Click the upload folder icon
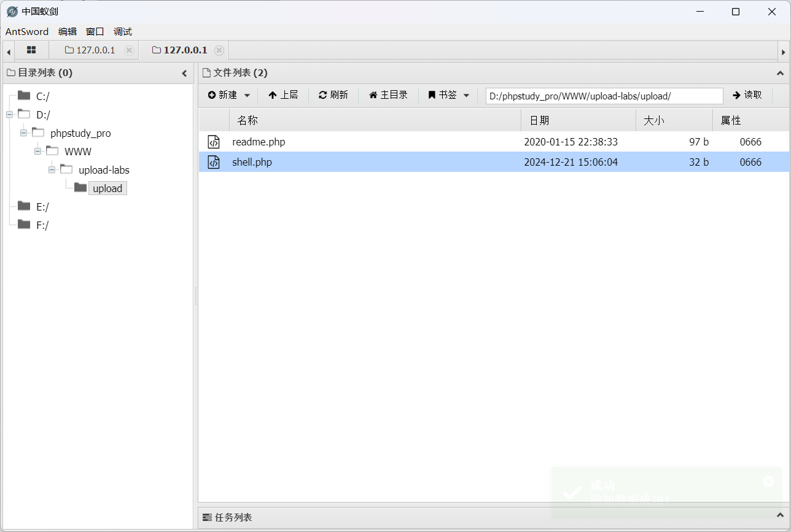The height and width of the screenshot is (532, 791). (x=80, y=187)
